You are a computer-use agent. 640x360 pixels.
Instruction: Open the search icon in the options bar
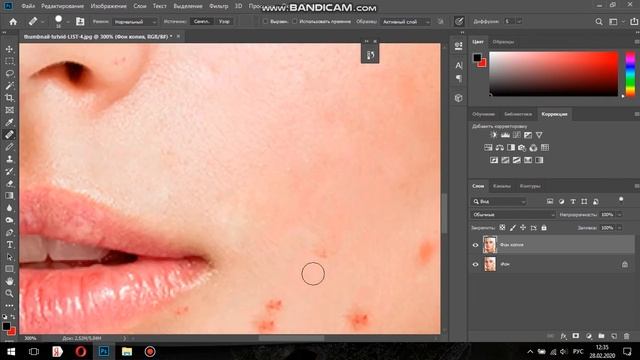tap(599, 22)
